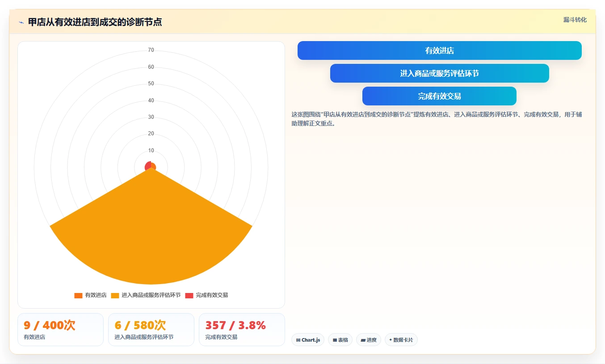Click the red 完成有效交易 legend color box
This screenshot has width=605, height=364.
[x=189, y=295]
